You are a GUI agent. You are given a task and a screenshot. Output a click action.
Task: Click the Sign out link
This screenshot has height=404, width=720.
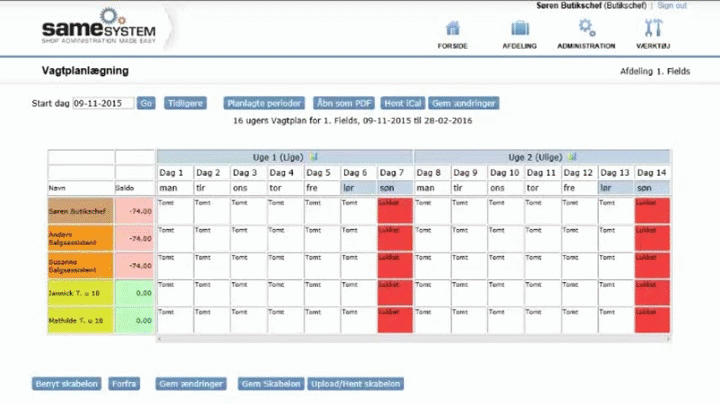(x=672, y=6)
